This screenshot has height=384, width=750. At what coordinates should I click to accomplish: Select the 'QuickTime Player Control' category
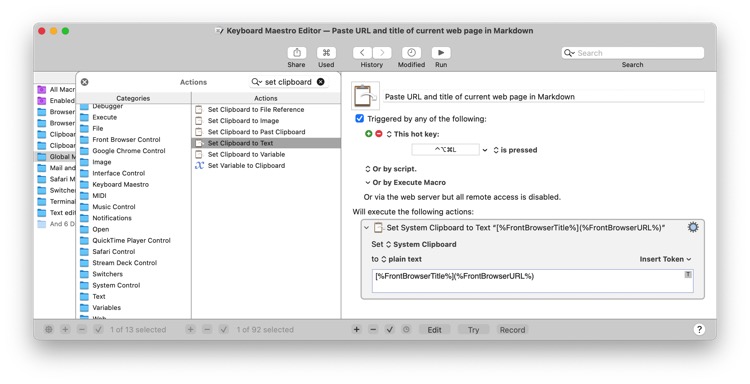(x=133, y=240)
